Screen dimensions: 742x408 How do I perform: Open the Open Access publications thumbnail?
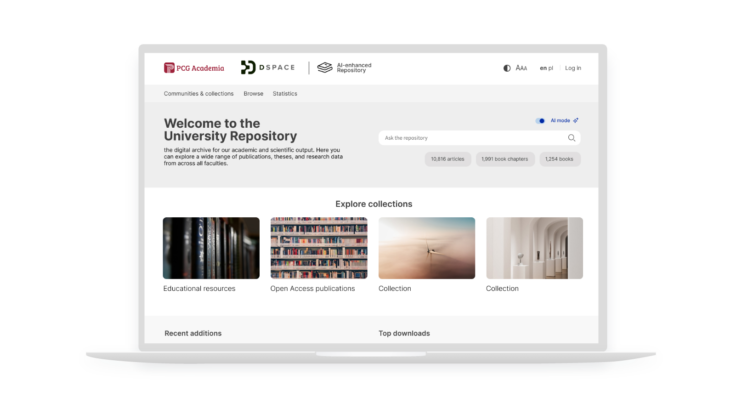(319, 248)
